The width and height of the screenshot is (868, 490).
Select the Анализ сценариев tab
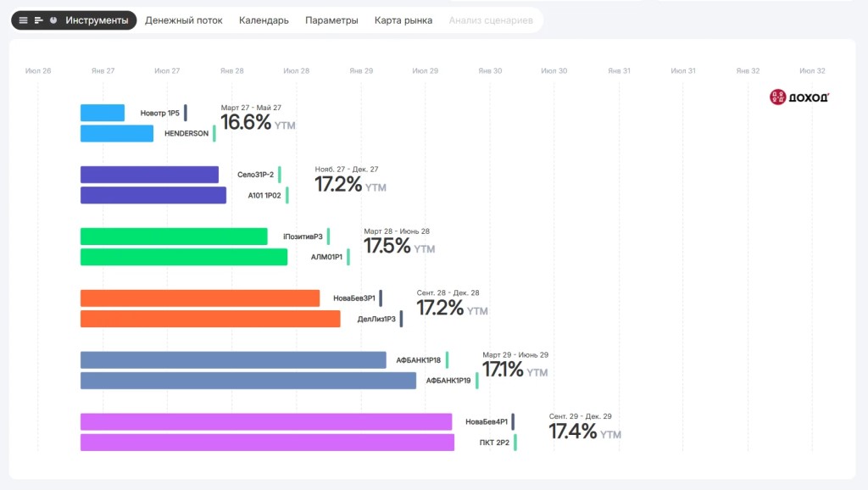(x=491, y=20)
